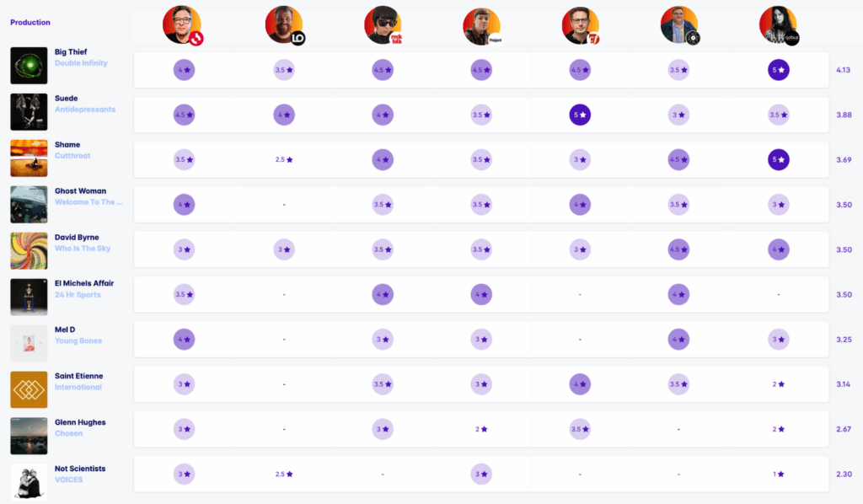863x504 pixels.
Task: Open the Big Thief album cover
Action: point(29,66)
